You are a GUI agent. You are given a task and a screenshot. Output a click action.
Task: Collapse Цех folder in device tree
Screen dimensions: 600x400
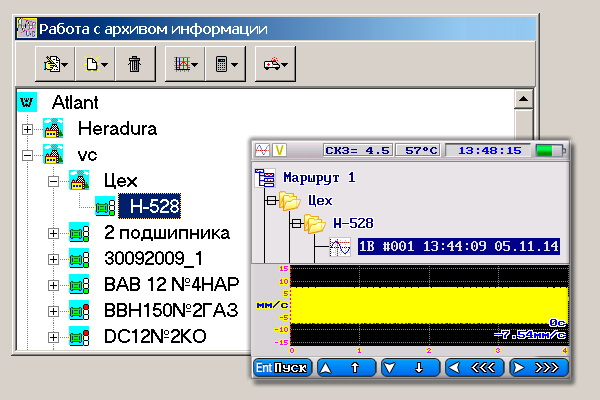[271, 201]
